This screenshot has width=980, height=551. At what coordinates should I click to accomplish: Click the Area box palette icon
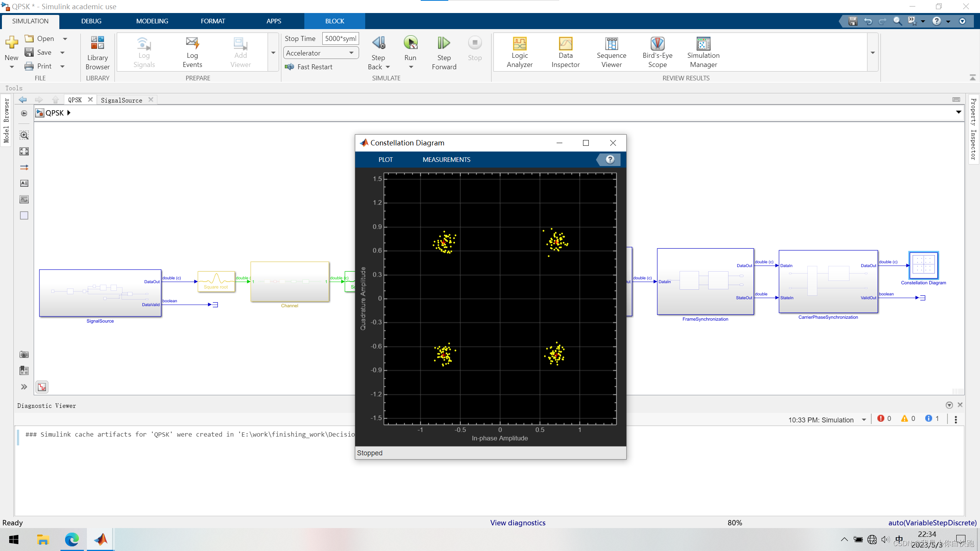coord(24,215)
